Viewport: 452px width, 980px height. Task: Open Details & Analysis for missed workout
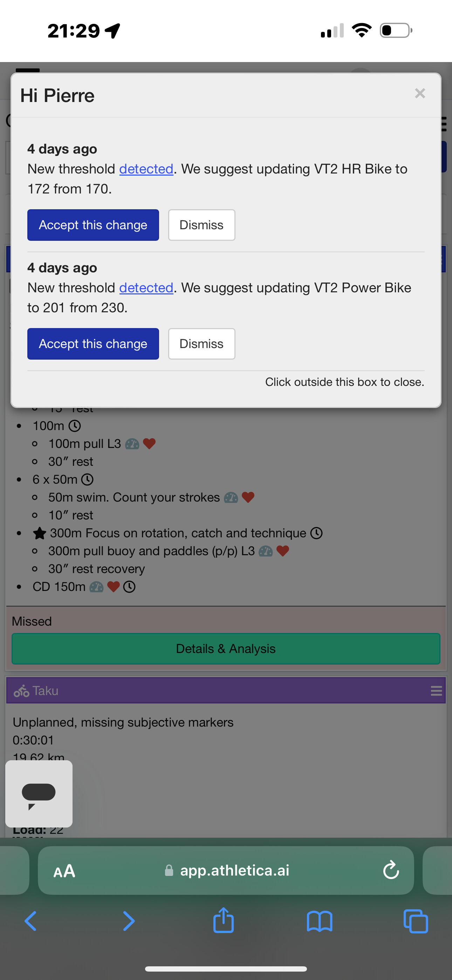pyautogui.click(x=226, y=648)
